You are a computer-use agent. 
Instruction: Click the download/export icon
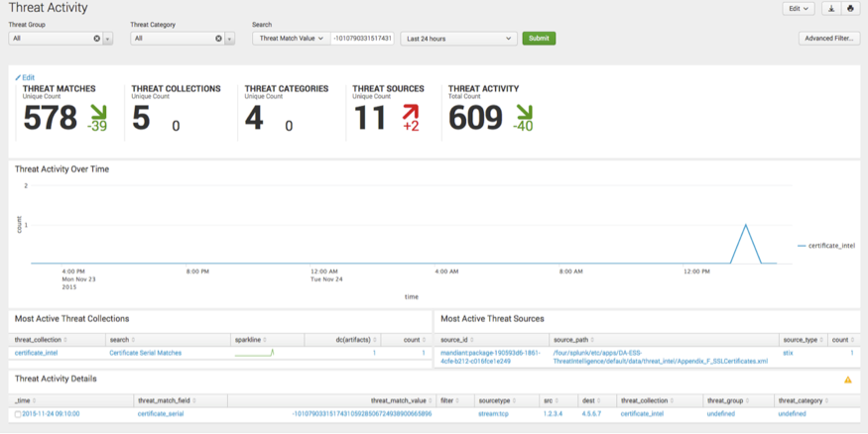click(831, 9)
